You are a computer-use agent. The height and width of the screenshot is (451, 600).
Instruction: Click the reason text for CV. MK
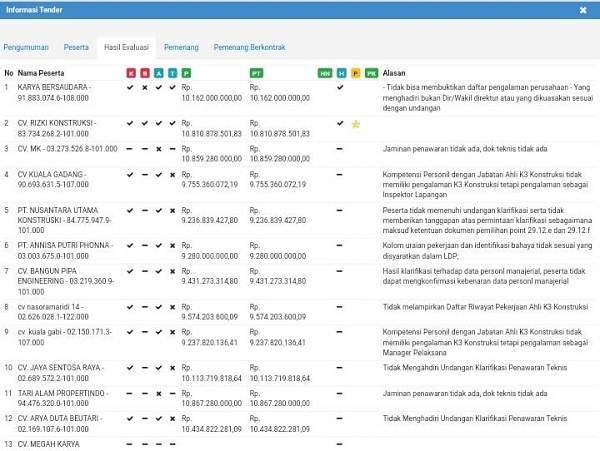(x=465, y=149)
